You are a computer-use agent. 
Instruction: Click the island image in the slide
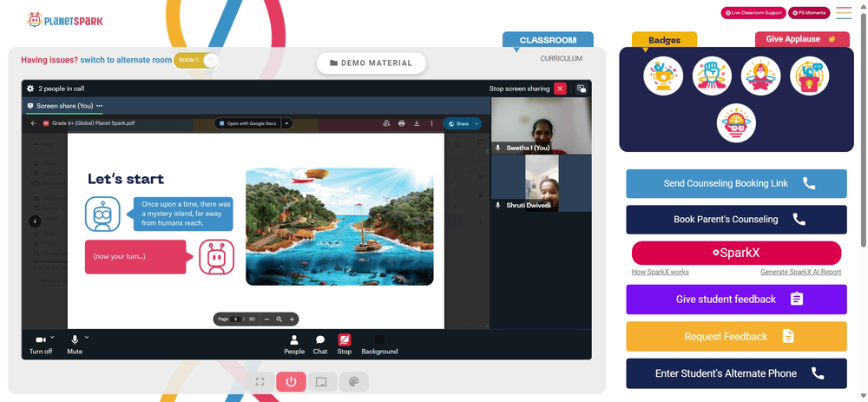[x=339, y=226]
